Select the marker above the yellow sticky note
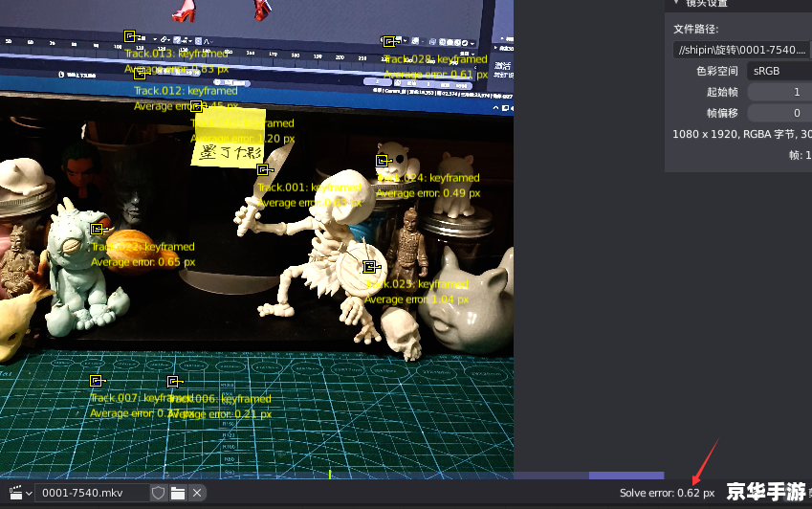Image resolution: width=812 pixels, height=509 pixels. (x=196, y=106)
